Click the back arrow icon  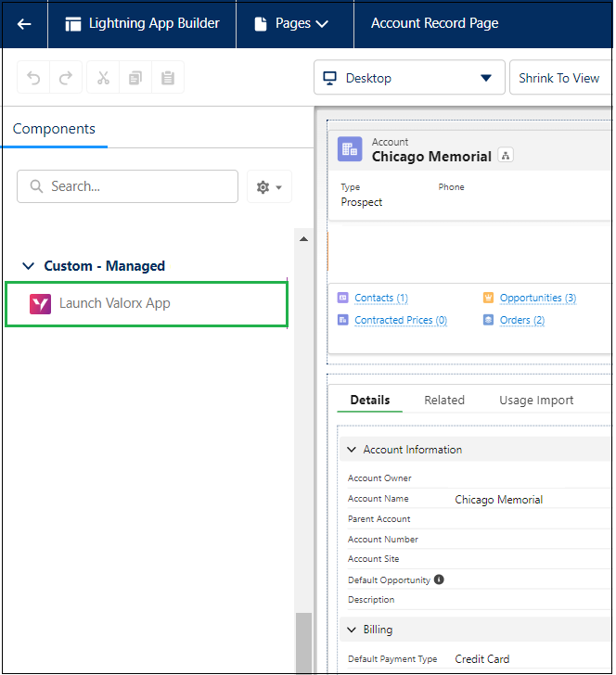click(x=24, y=24)
